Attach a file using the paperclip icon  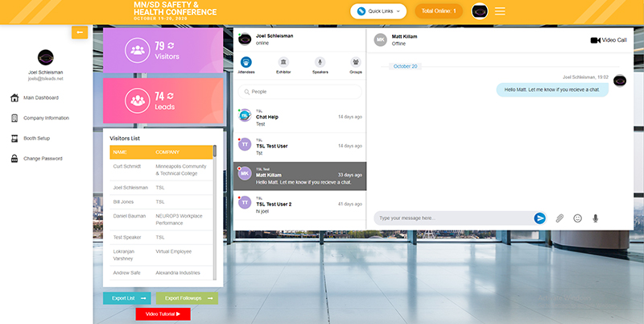pyautogui.click(x=559, y=218)
